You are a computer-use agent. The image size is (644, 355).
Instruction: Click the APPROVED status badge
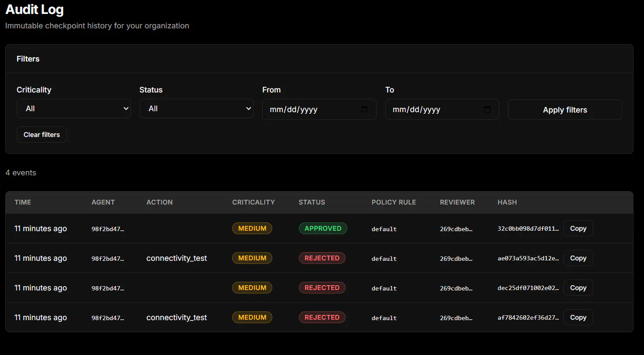323,229
